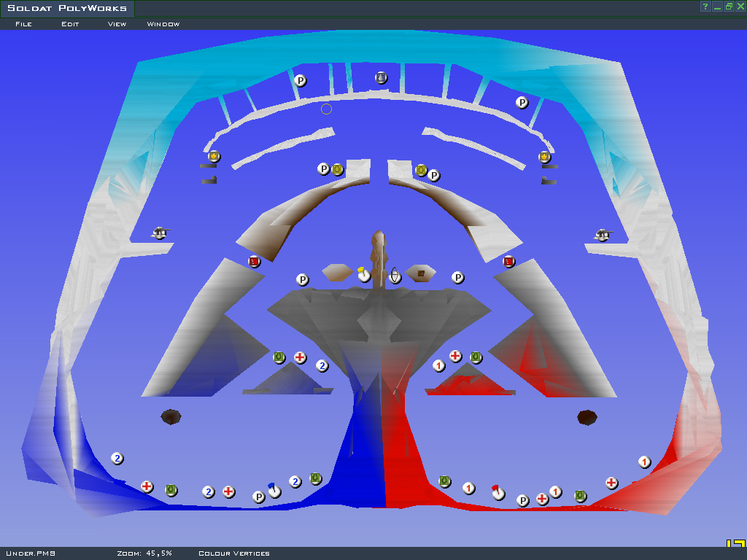The image size is (747, 560).
Task: Select the stationary gun on the left ledge
Action: pyautogui.click(x=160, y=233)
